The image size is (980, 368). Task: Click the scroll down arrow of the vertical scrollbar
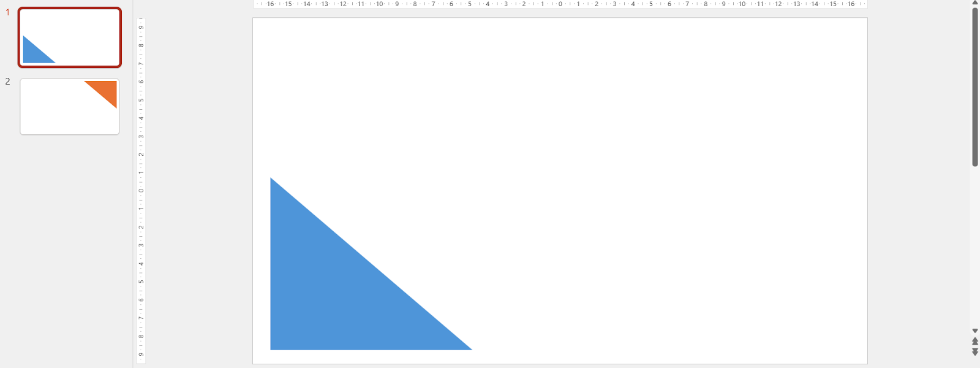[975, 331]
